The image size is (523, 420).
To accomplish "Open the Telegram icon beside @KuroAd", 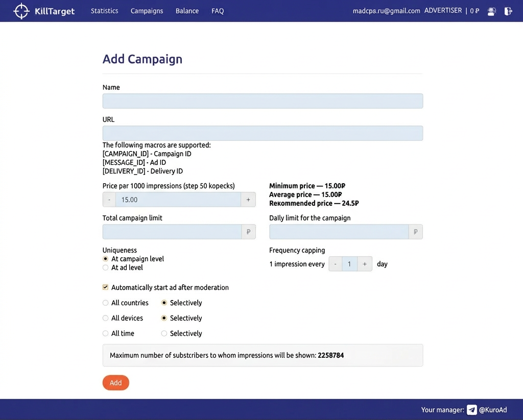I will [471, 410].
